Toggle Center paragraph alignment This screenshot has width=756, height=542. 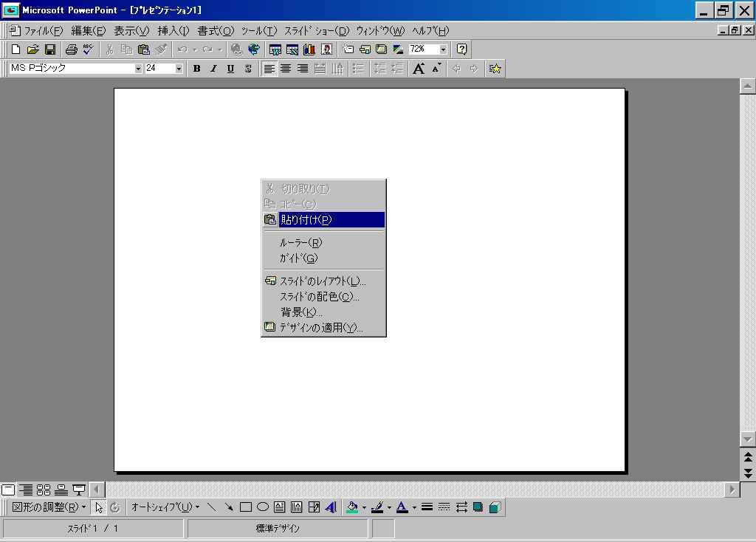(x=286, y=69)
